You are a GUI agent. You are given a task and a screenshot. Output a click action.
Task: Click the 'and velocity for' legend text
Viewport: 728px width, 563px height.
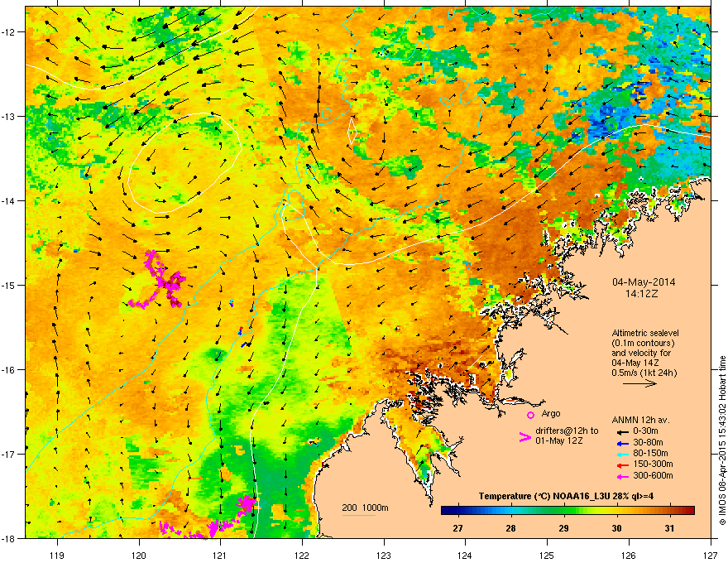[x=640, y=353]
